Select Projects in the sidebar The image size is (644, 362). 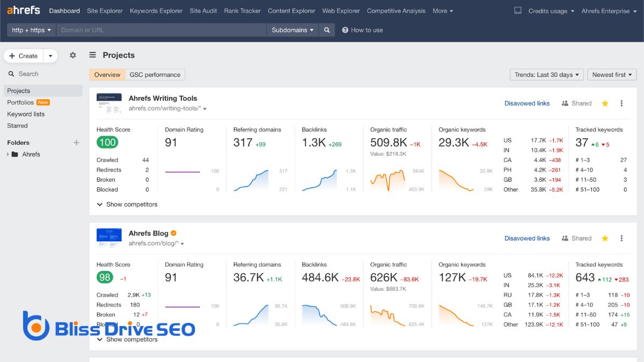(x=43, y=91)
